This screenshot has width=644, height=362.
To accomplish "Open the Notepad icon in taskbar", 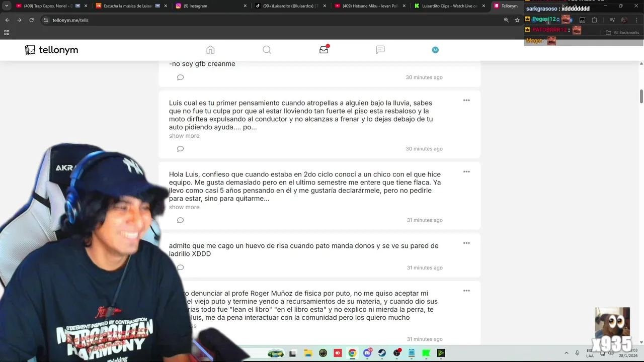I will 412,353.
